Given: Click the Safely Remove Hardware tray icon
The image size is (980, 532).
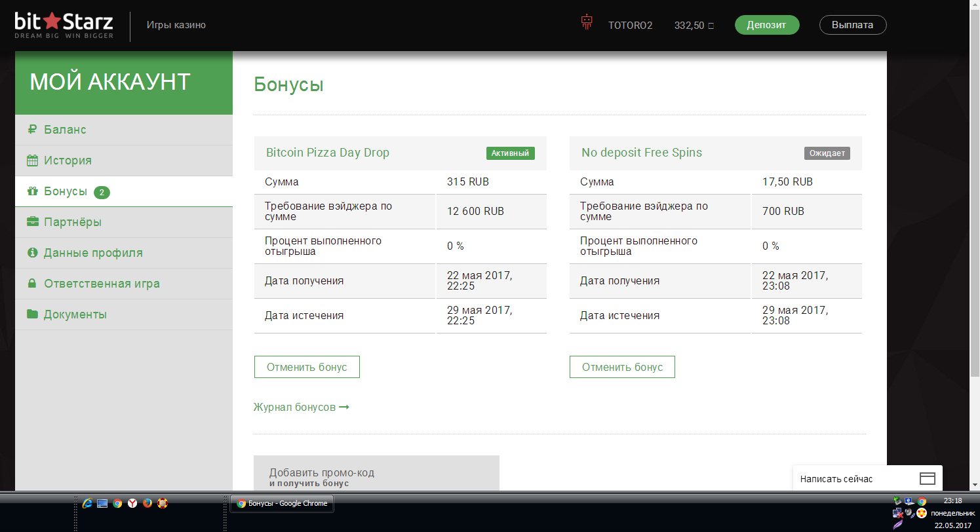Looking at the screenshot, I should 897,501.
